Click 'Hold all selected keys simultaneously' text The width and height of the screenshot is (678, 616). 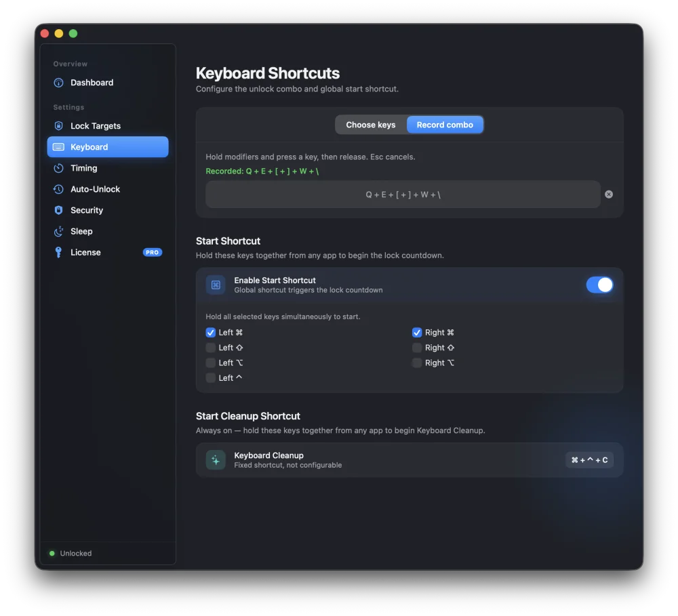click(283, 316)
